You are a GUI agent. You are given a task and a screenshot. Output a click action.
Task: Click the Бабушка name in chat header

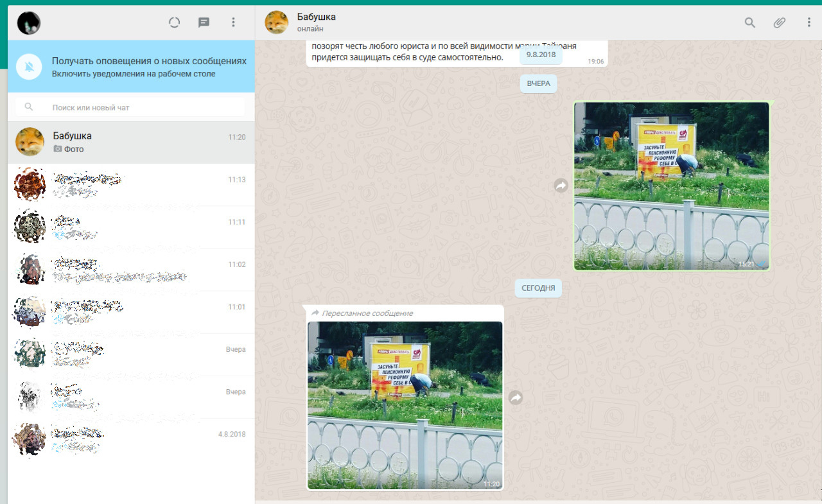[x=317, y=17]
